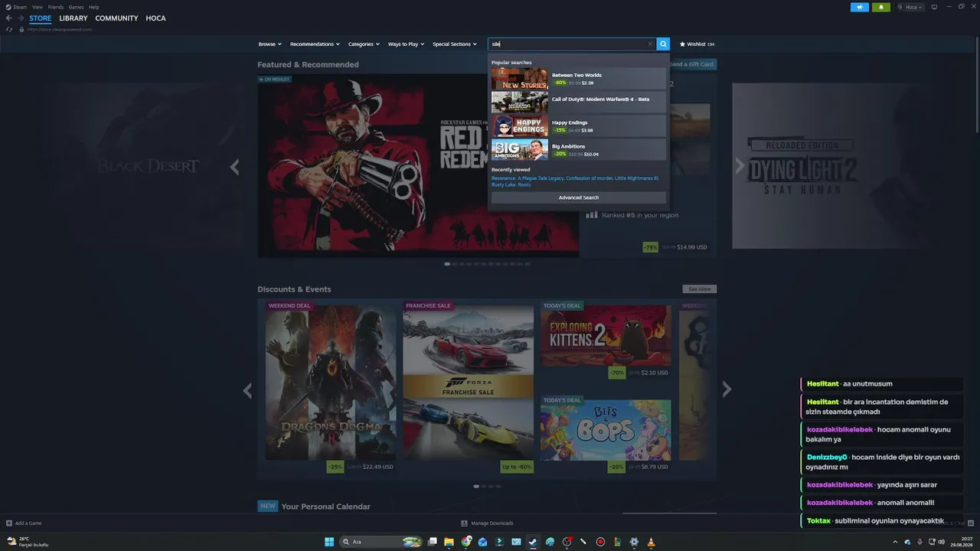The height and width of the screenshot is (551, 980).
Task: Open the HOCA profile tab
Action: pyautogui.click(x=155, y=18)
